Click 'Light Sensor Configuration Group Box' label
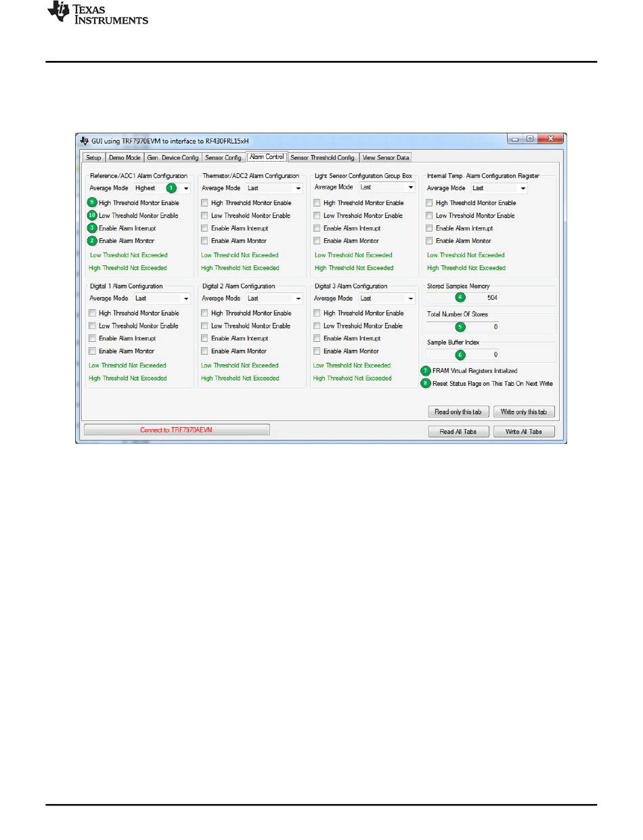This screenshot has height=840, width=643. tap(363, 176)
